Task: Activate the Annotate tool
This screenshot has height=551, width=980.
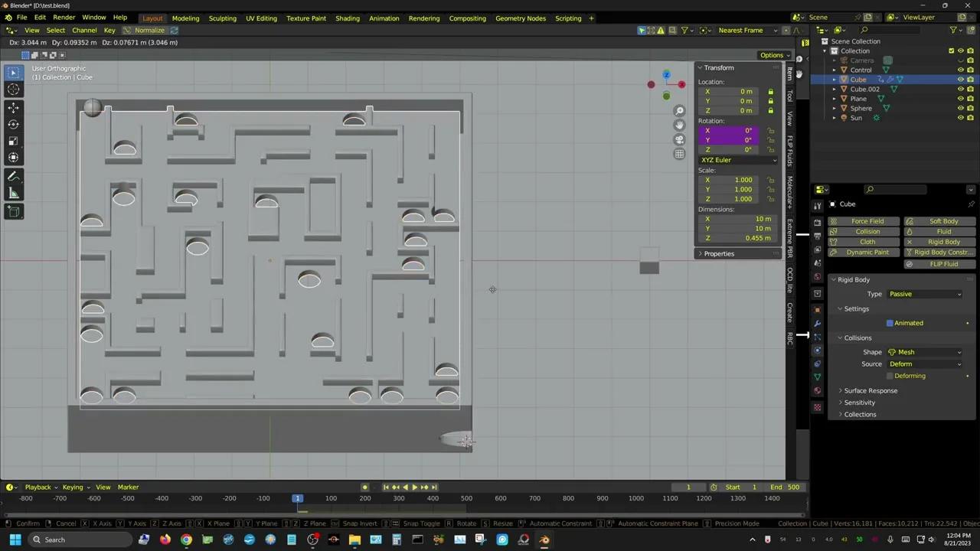Action: 13,176
